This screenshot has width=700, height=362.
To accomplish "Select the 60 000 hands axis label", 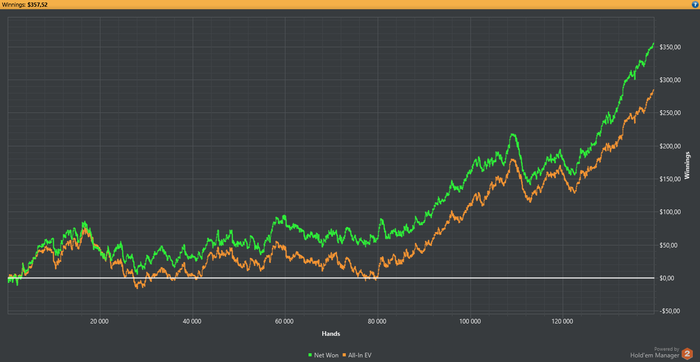I will click(285, 320).
